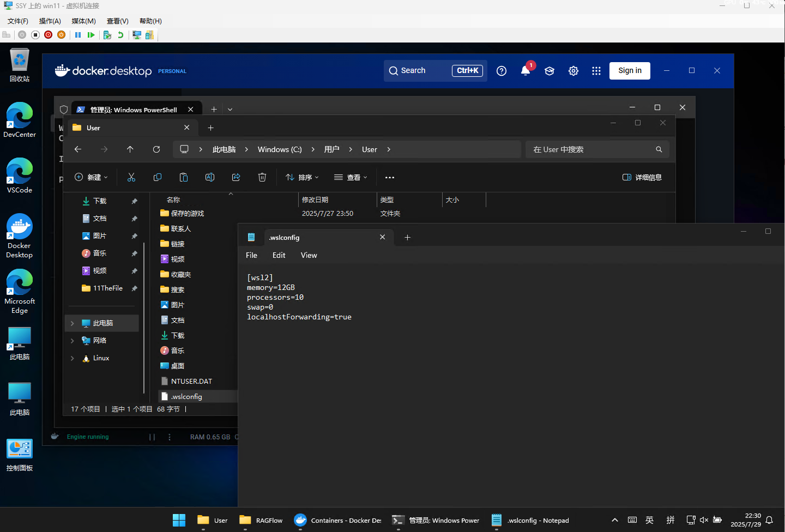The image size is (785, 532).
Task: Pause the virtual machine with the blue pause icon
Action: [78, 35]
